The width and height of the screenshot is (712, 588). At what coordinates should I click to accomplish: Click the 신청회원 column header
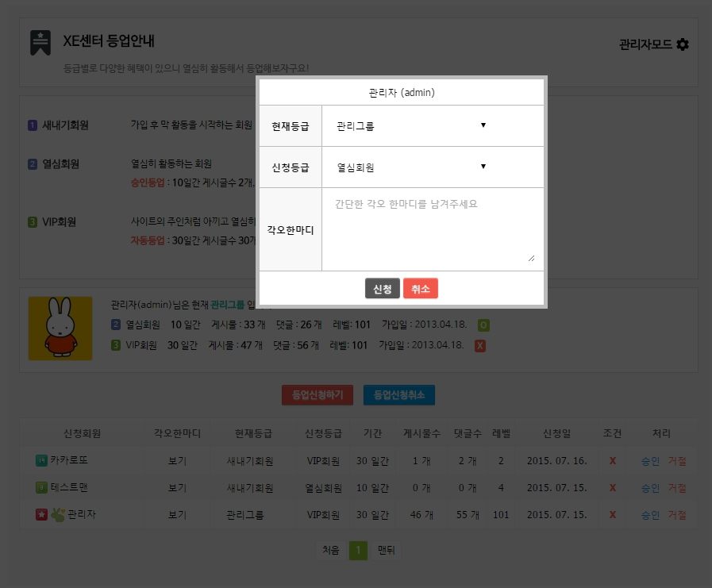(83, 433)
